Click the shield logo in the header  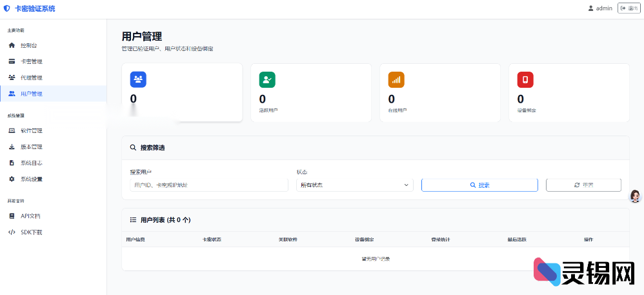tap(6, 8)
